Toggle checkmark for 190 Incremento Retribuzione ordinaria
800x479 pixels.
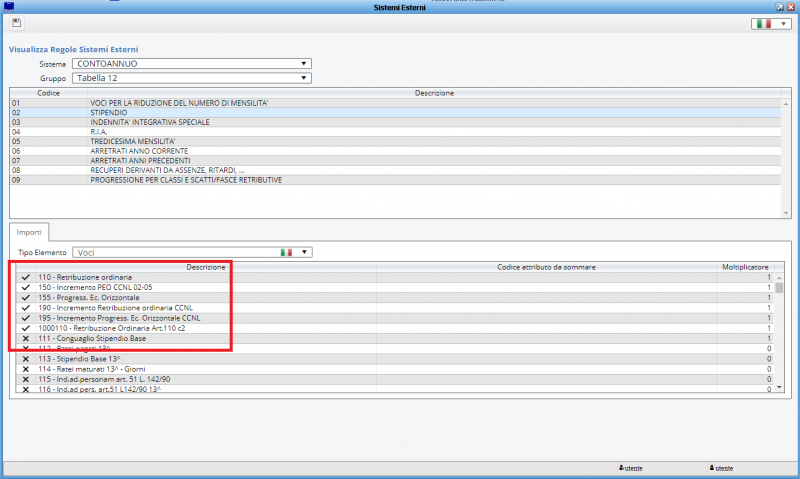pyautogui.click(x=26, y=308)
